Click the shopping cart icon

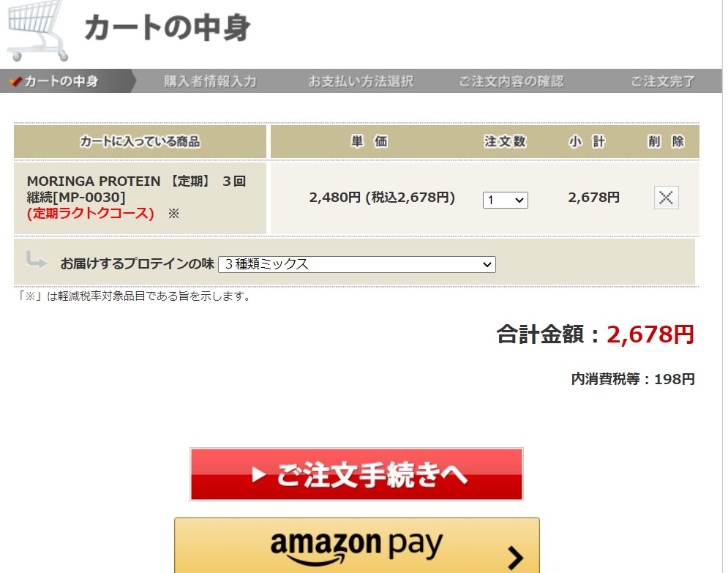[37, 30]
